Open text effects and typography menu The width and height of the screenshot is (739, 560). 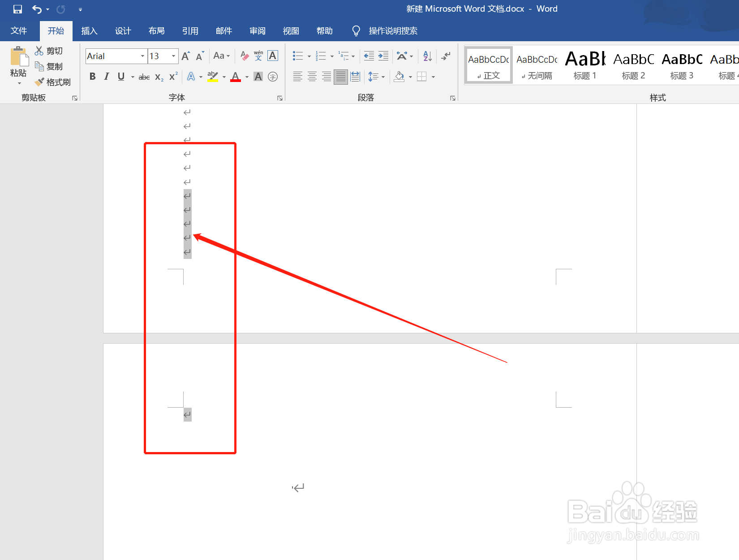191,77
